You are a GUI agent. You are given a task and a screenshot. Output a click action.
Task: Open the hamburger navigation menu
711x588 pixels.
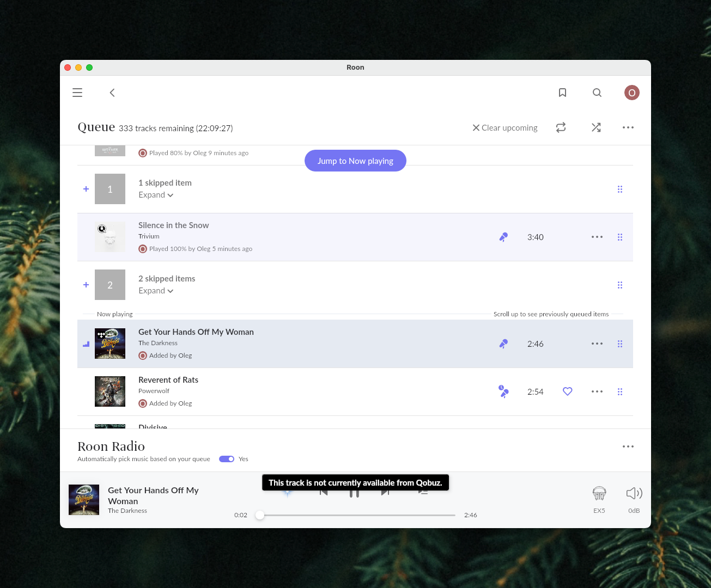tap(77, 93)
